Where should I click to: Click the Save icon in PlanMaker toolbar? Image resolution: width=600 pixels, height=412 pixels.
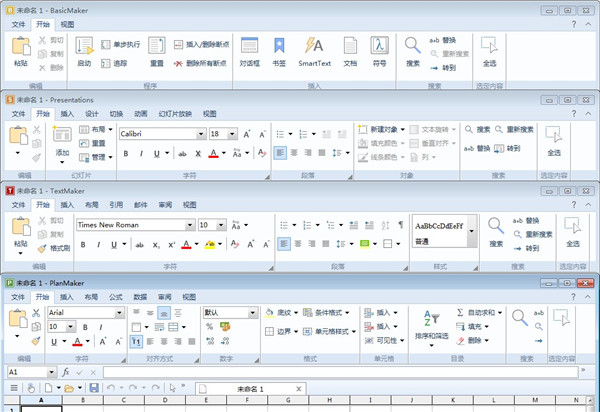(x=94, y=388)
